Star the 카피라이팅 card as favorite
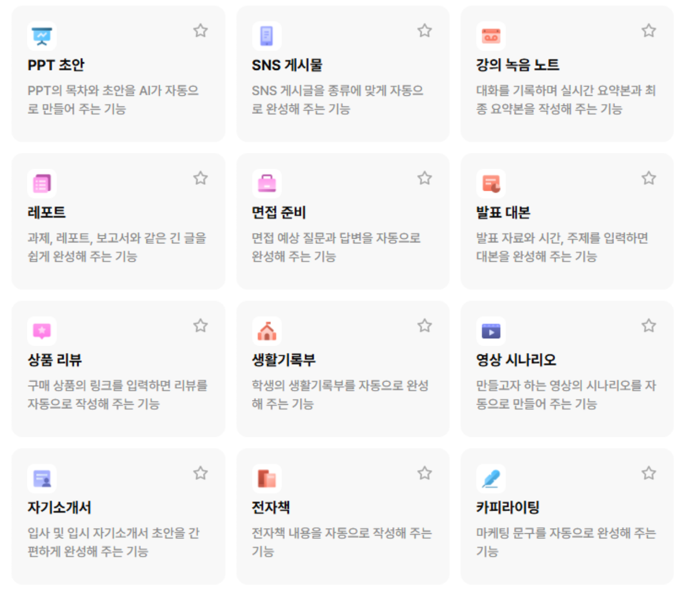Screen dimensions: 700x606 (649, 473)
